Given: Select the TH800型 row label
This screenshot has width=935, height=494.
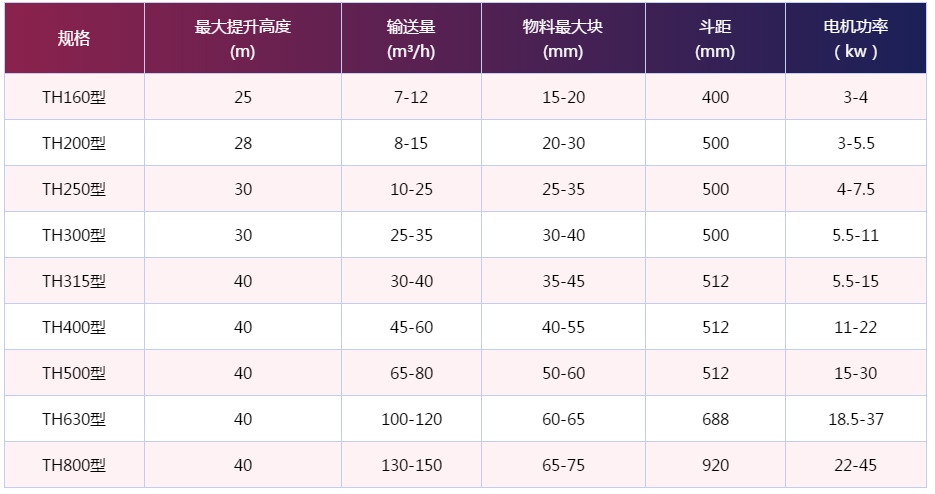Looking at the screenshot, I should (x=74, y=465).
